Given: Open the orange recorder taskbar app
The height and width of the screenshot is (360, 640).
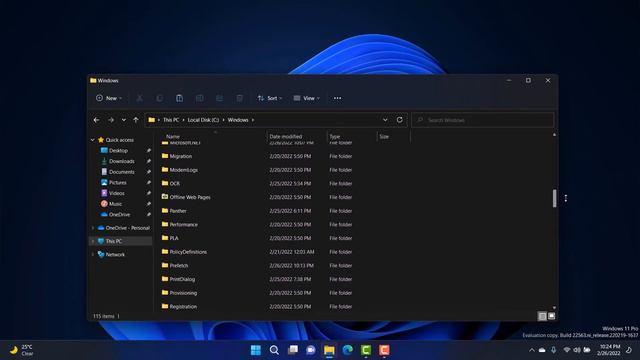Looking at the screenshot, I should pyautogui.click(x=384, y=350).
